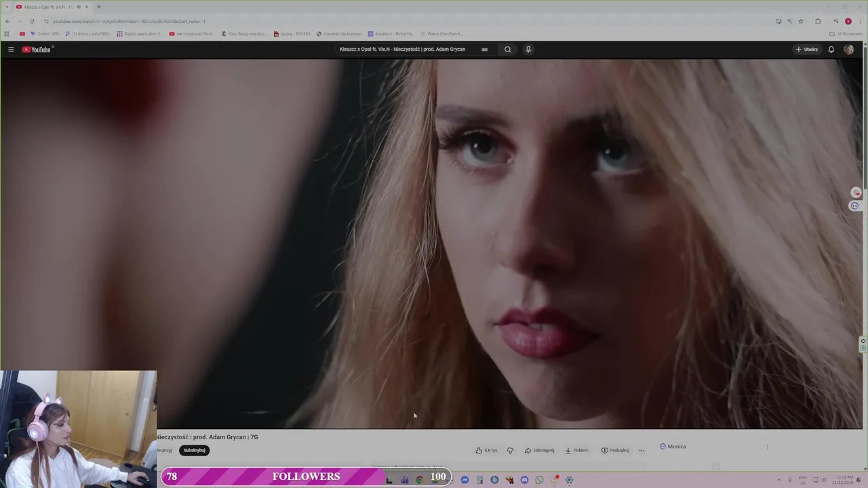Click the Podziękuj thanks button

coord(615,450)
